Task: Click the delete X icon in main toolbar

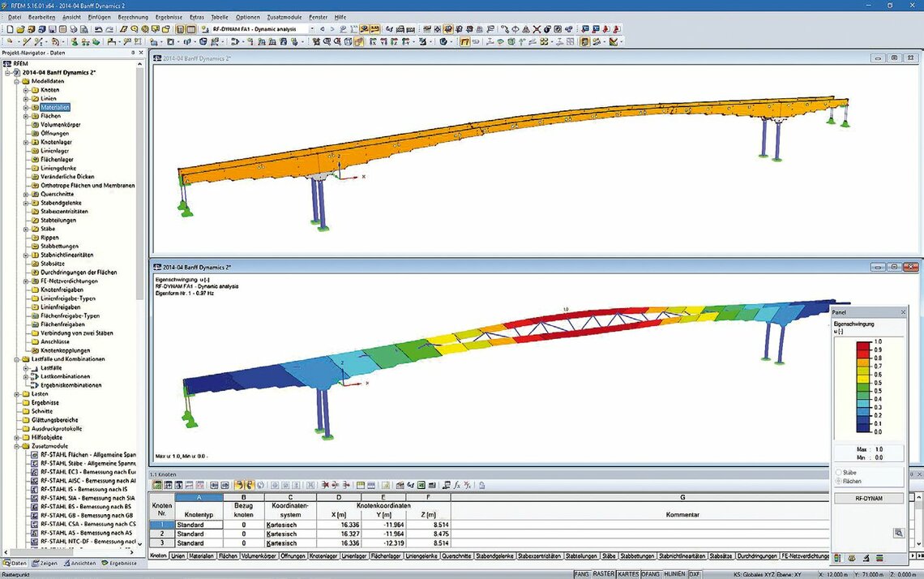Action: (537, 29)
